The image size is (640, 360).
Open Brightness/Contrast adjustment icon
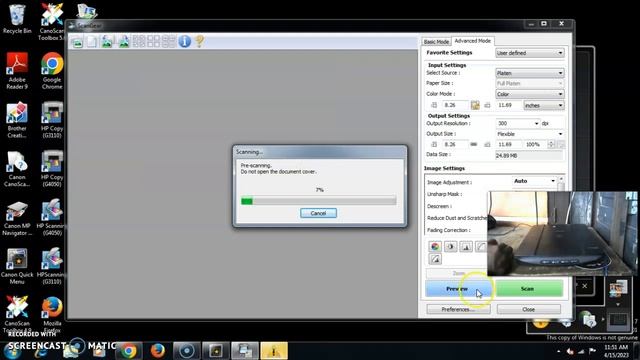(x=451, y=246)
